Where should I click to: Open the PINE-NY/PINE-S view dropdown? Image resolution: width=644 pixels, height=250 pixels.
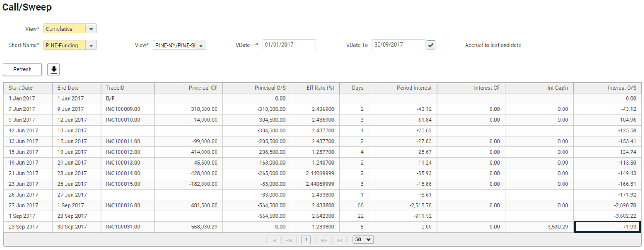(201, 45)
